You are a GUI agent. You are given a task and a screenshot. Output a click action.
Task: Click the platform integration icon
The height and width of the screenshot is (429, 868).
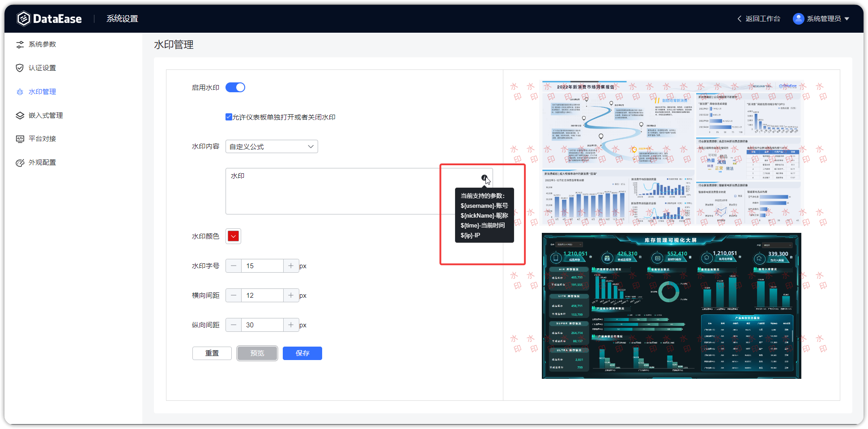click(20, 139)
